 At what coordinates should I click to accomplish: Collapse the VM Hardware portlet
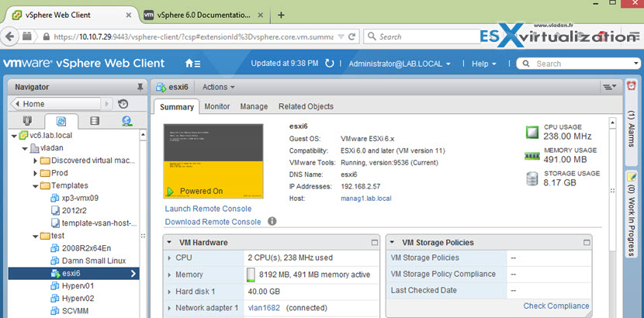point(169,243)
